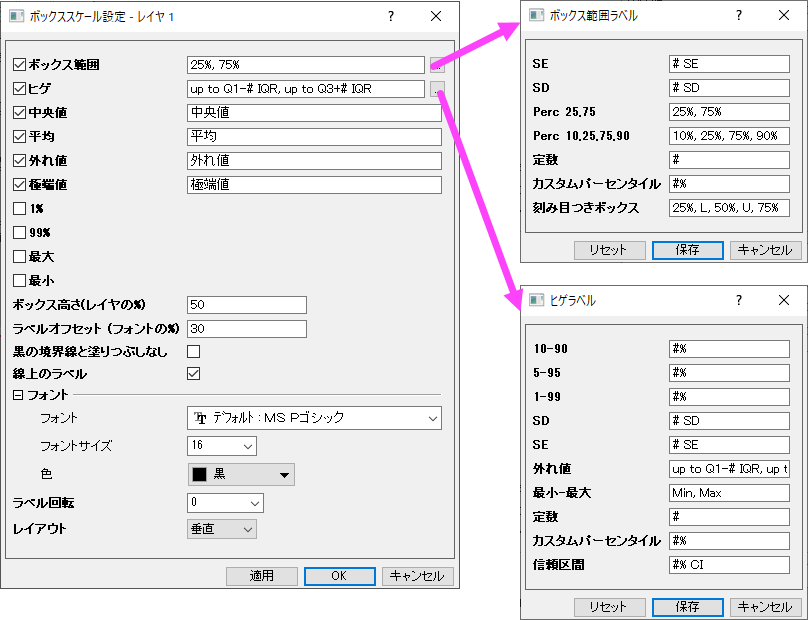Viewport: 808px width, 620px height.
Task: Click OK in ボックススケール設定 dialog
Action: (x=340, y=576)
